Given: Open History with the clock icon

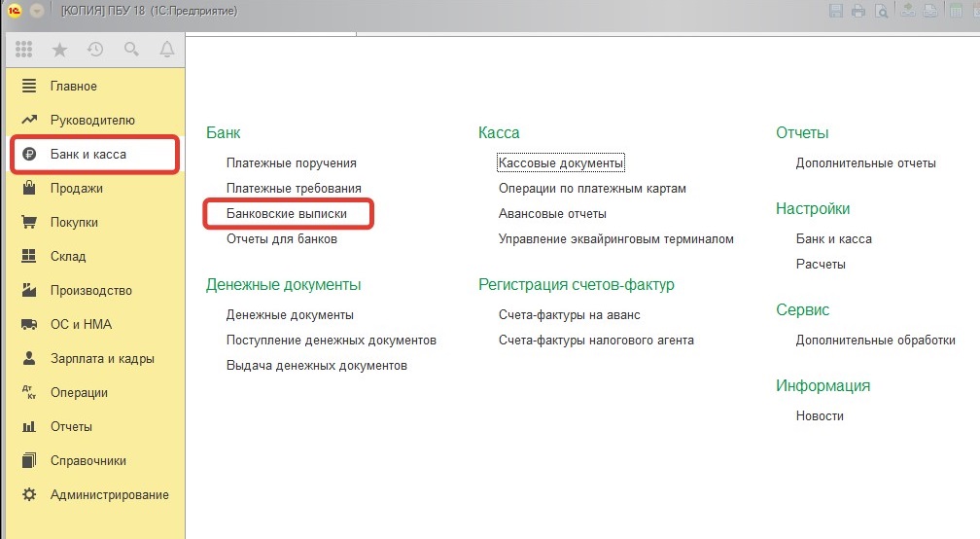Looking at the screenshot, I should click(x=95, y=49).
